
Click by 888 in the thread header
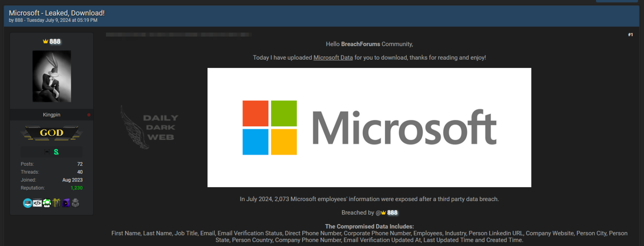[18, 20]
